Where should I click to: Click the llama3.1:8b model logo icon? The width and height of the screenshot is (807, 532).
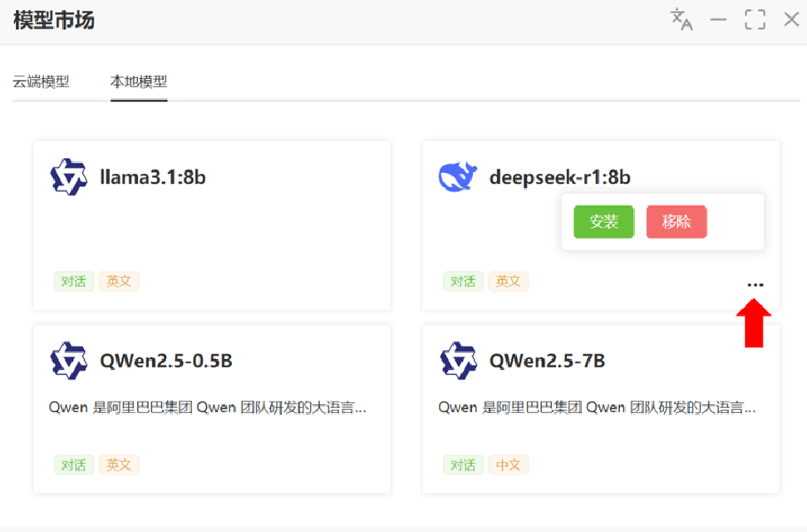point(68,177)
